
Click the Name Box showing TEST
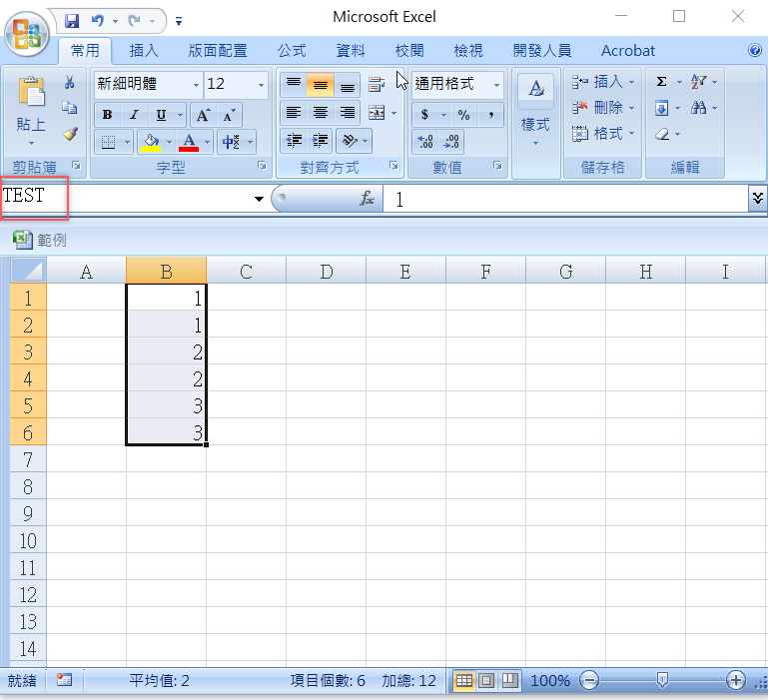point(120,198)
